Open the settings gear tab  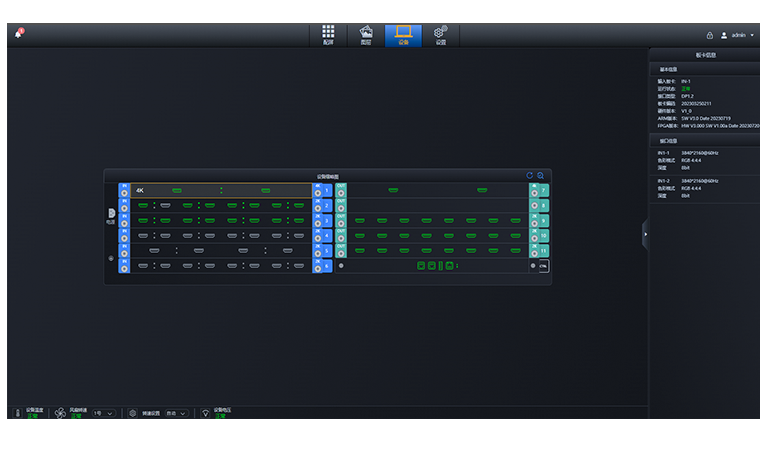440,35
